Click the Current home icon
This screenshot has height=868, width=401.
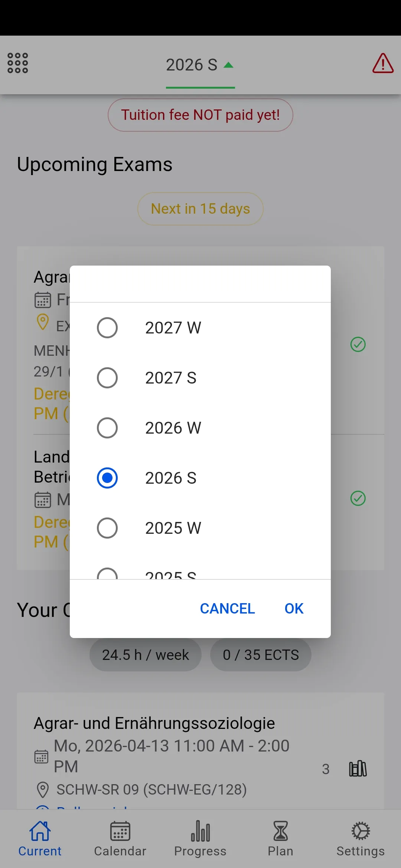(x=40, y=831)
